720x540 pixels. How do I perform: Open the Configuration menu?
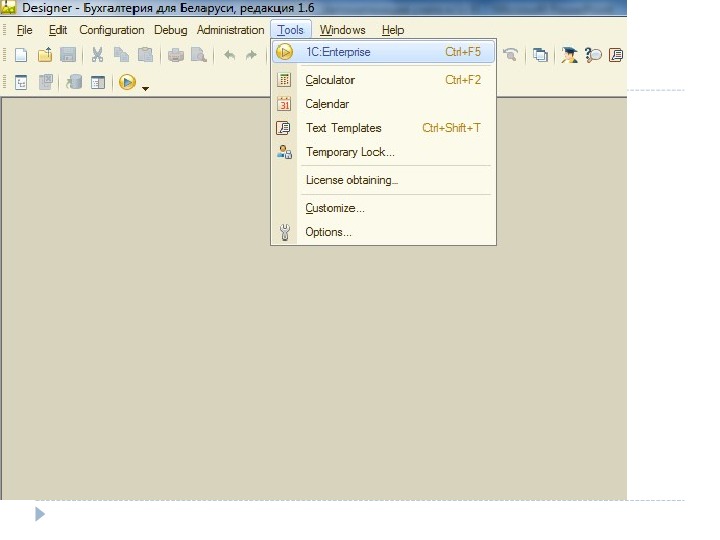pos(112,30)
